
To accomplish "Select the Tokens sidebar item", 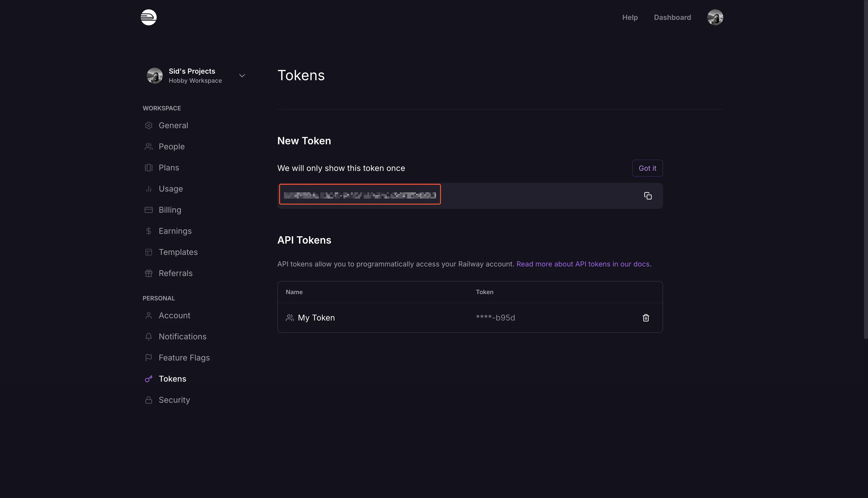I will 172,379.
